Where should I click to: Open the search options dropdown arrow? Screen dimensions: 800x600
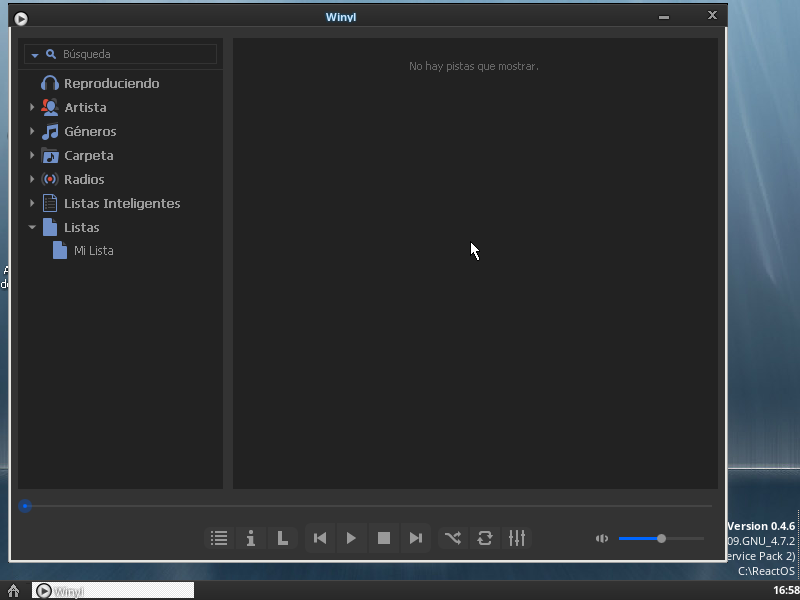click(35, 55)
